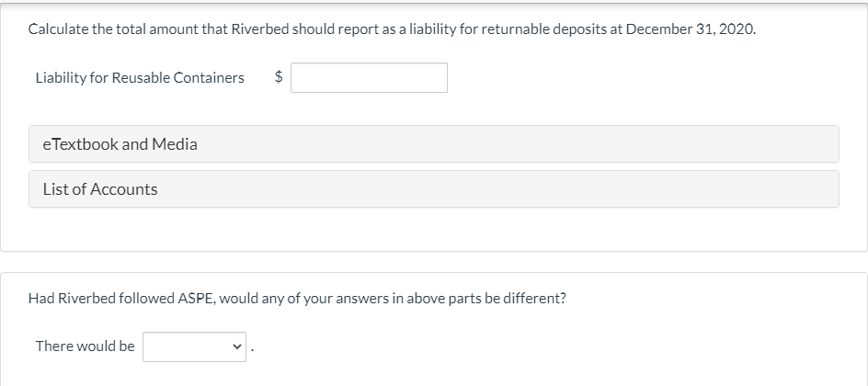Click the dollar sign beside the amount field
868x386 pixels.
pyautogui.click(x=279, y=78)
